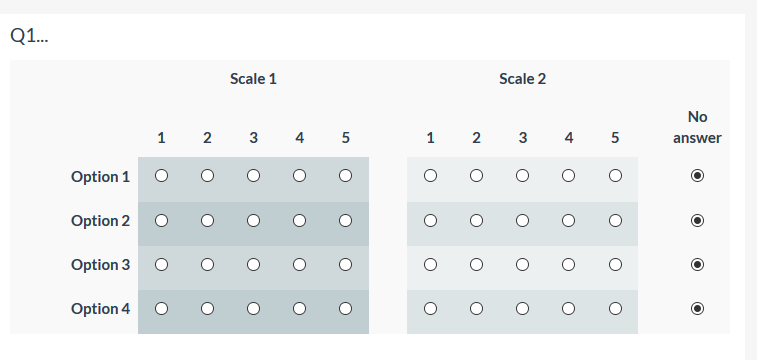Choose Scale 2 rating 2 for Option 1
757x360 pixels.
point(477,176)
